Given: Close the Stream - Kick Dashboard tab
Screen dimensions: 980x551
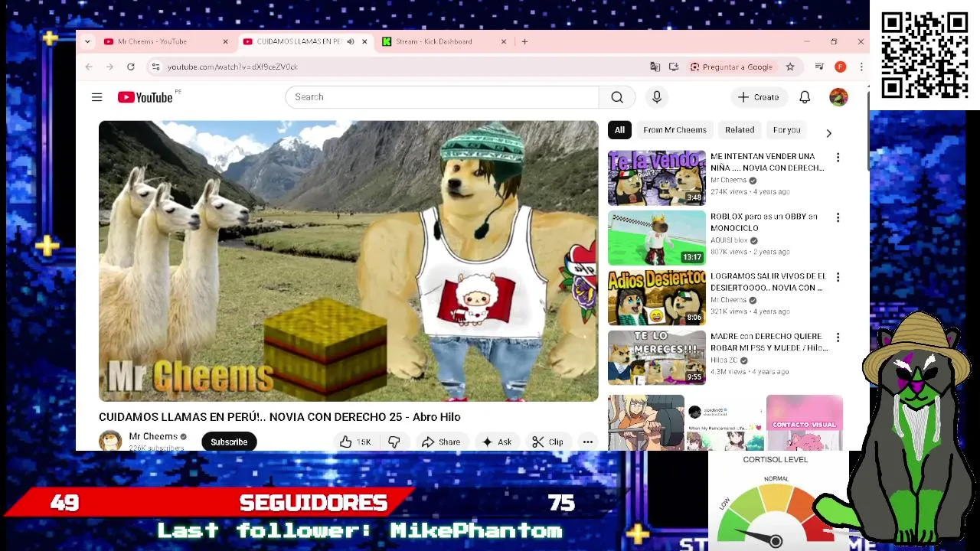Looking at the screenshot, I should 504,41.
